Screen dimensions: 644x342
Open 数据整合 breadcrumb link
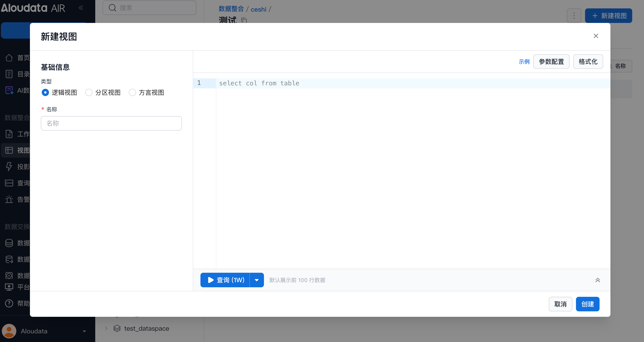tap(231, 9)
